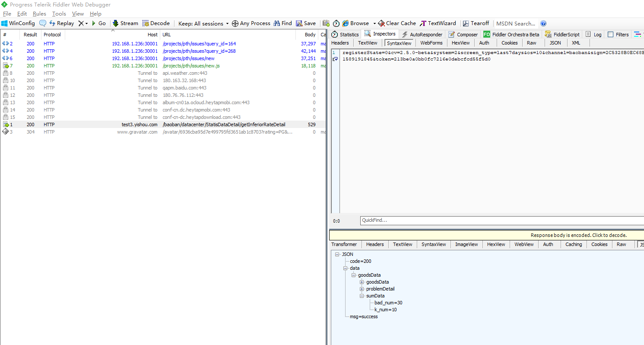Image resolution: width=644 pixels, height=345 pixels.
Task: Collapse the root JSON tree node
Action: (337, 255)
